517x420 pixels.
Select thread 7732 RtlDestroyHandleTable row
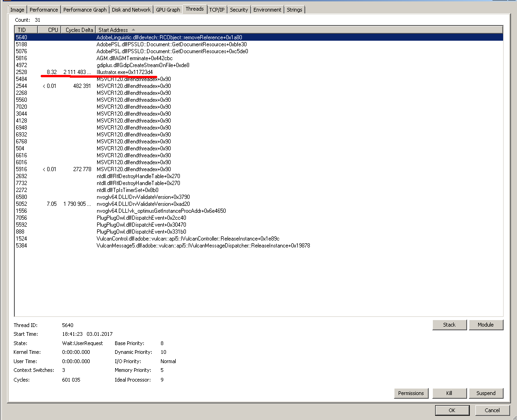pyautogui.click(x=259, y=183)
